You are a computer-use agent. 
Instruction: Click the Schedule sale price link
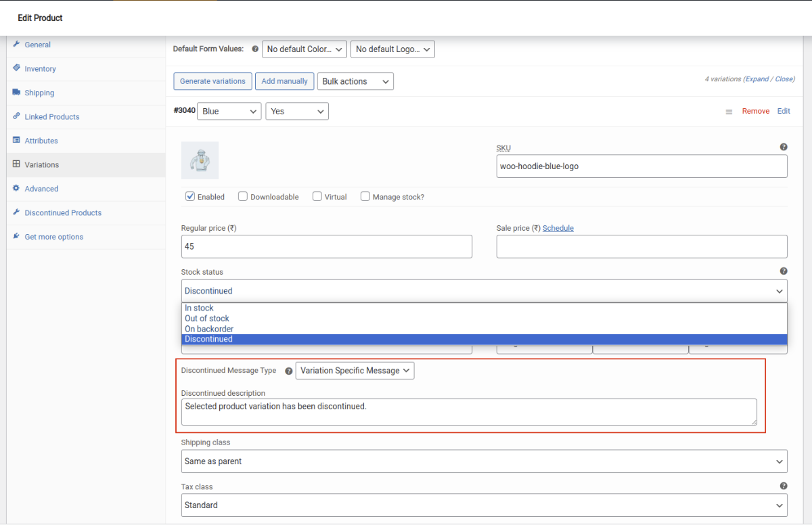tap(558, 229)
